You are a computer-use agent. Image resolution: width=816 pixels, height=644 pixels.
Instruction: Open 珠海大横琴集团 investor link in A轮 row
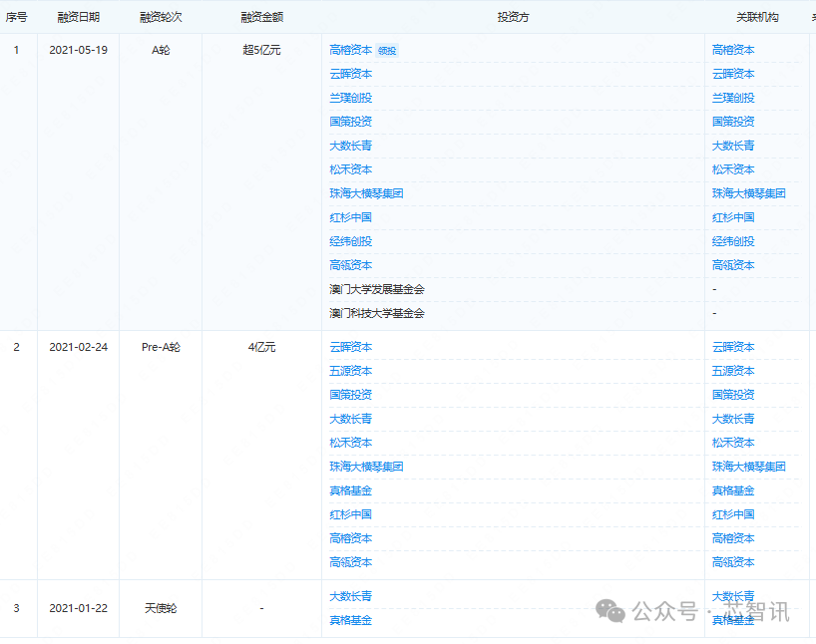click(x=366, y=193)
